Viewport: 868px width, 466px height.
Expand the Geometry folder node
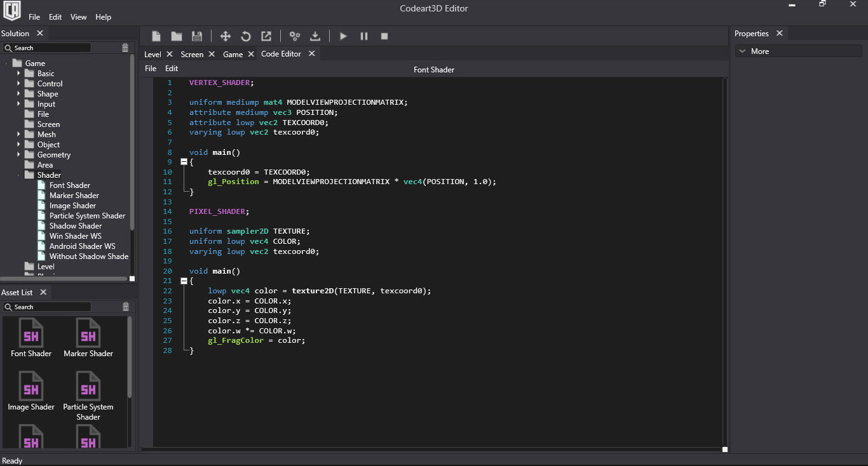tap(19, 155)
